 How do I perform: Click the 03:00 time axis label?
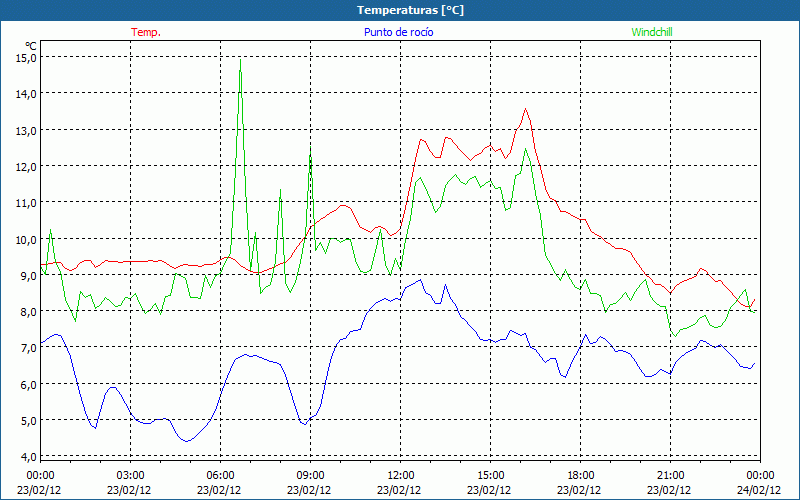[131, 476]
